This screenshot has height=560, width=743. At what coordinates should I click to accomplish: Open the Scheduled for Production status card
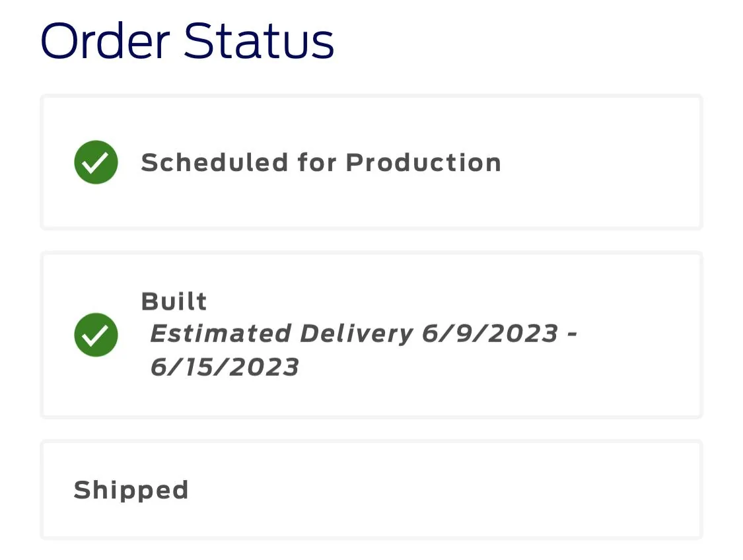point(371,162)
